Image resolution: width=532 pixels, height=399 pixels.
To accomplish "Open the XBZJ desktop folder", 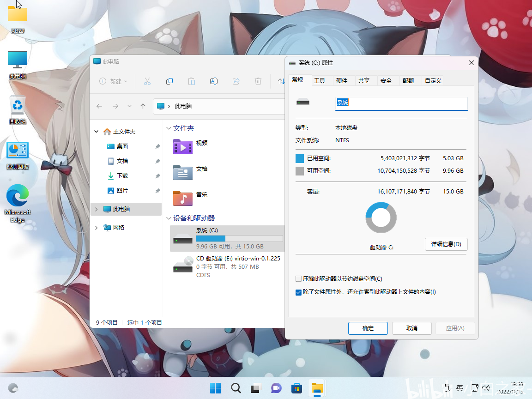I will [17, 19].
